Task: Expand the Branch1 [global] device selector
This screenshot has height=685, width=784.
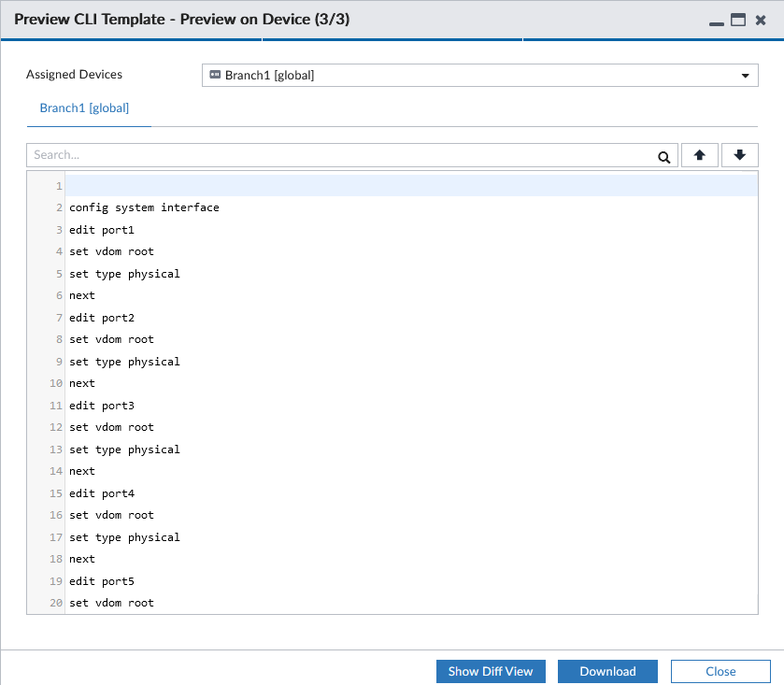Action: tap(480, 75)
